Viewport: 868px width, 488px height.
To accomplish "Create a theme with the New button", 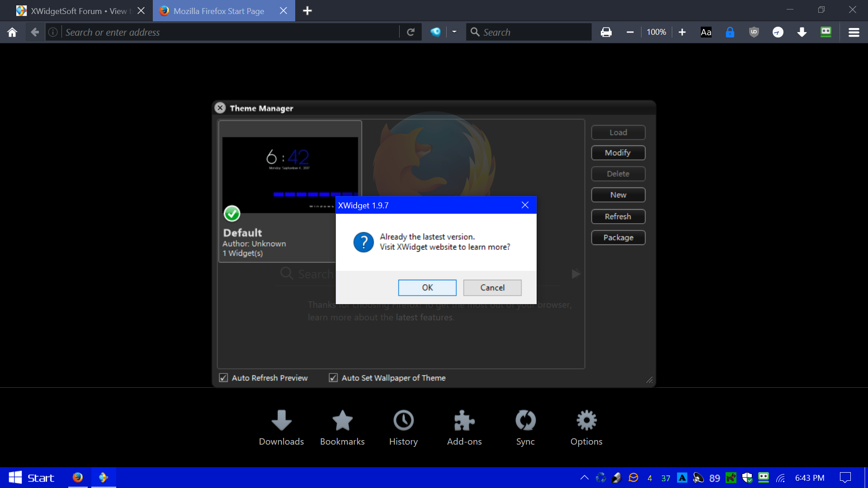I will click(x=618, y=195).
